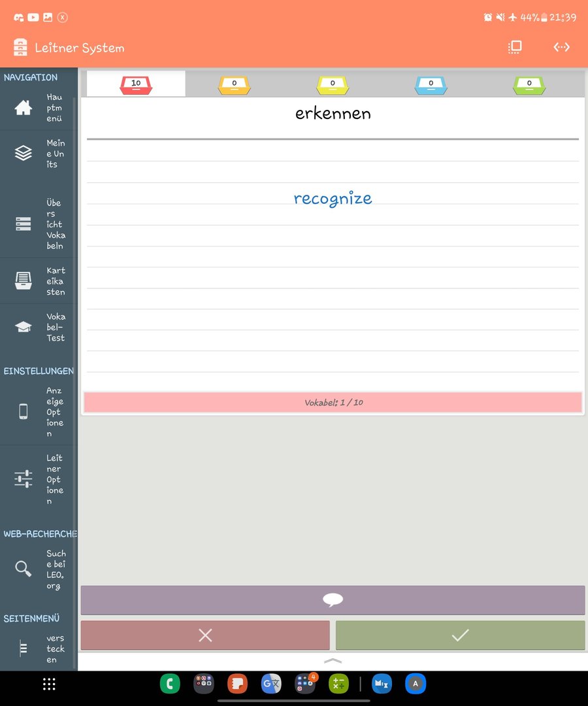
Task: Open Meine Units layers icon
Action: (24, 154)
